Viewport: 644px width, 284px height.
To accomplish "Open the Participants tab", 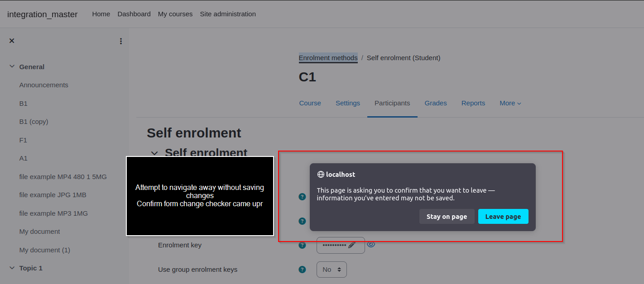I will click(392, 103).
